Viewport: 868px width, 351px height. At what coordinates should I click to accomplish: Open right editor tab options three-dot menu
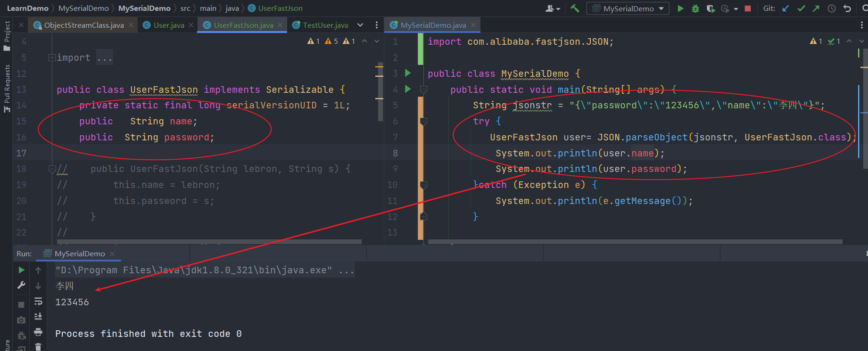862,25
